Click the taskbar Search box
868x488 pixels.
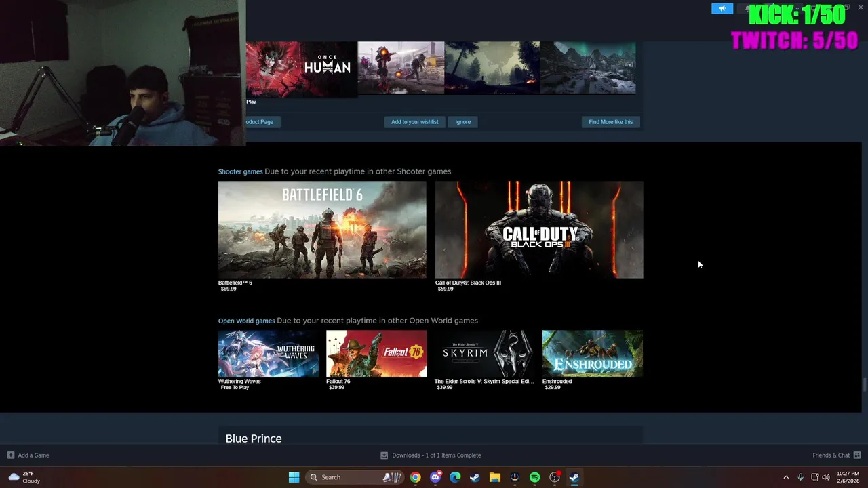coord(355,477)
